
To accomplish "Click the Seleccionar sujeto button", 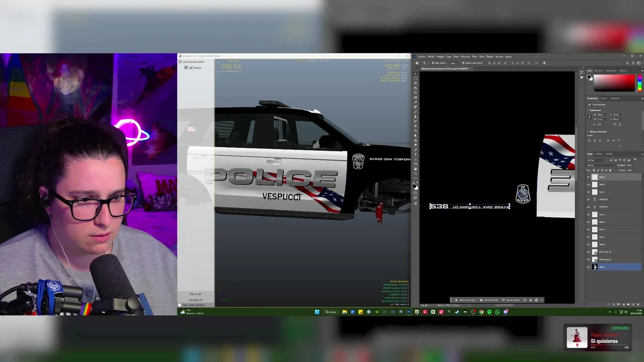I will (465, 300).
